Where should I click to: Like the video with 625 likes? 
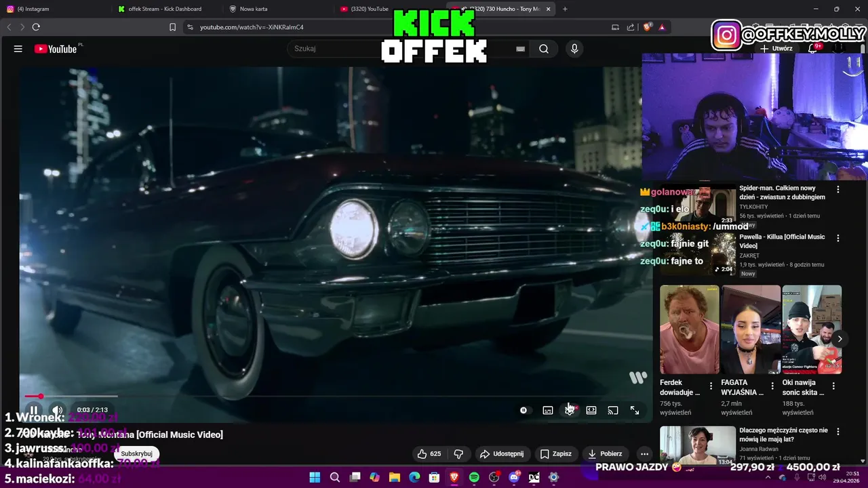coord(429,453)
